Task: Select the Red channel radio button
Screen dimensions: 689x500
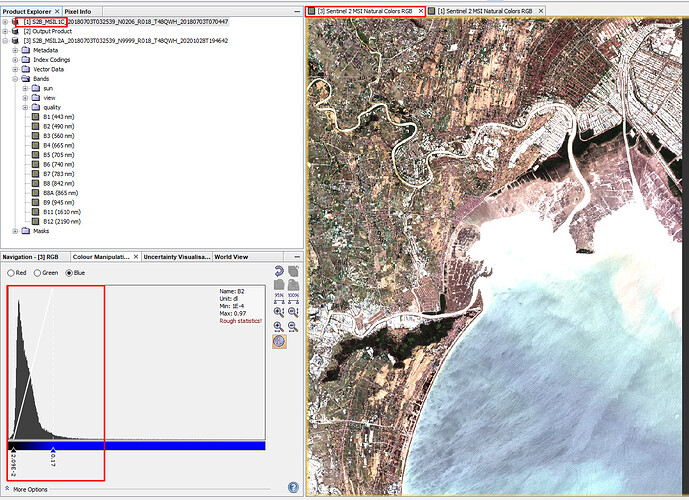Action: coord(11,273)
